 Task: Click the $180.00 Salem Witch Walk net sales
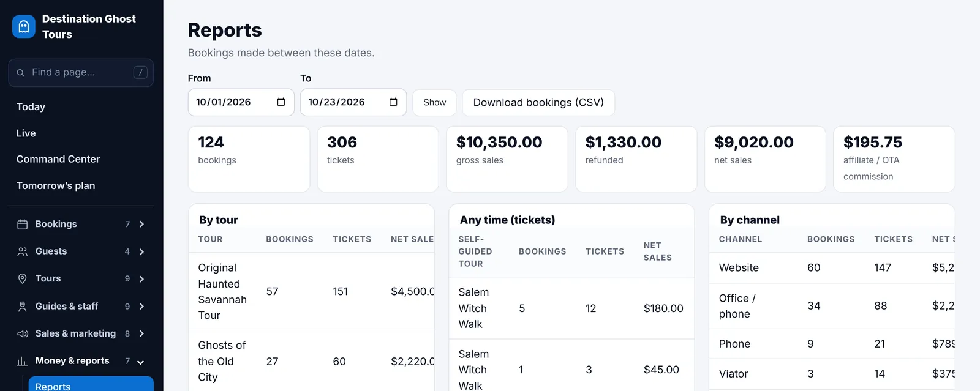[x=663, y=308]
